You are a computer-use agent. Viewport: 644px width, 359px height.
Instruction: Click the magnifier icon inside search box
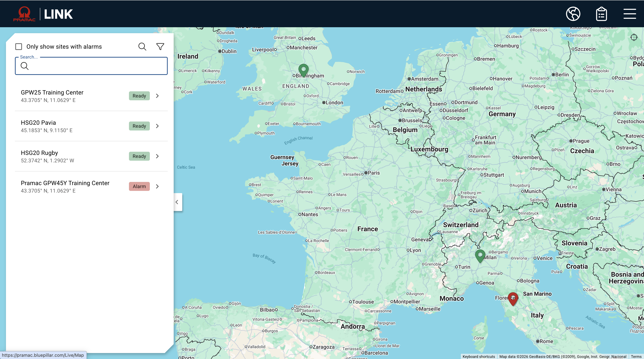24,66
